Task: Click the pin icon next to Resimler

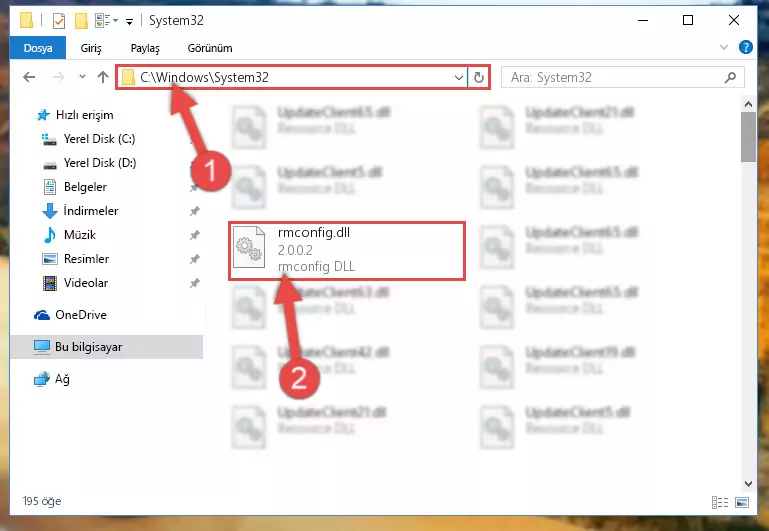Action: [x=195, y=259]
